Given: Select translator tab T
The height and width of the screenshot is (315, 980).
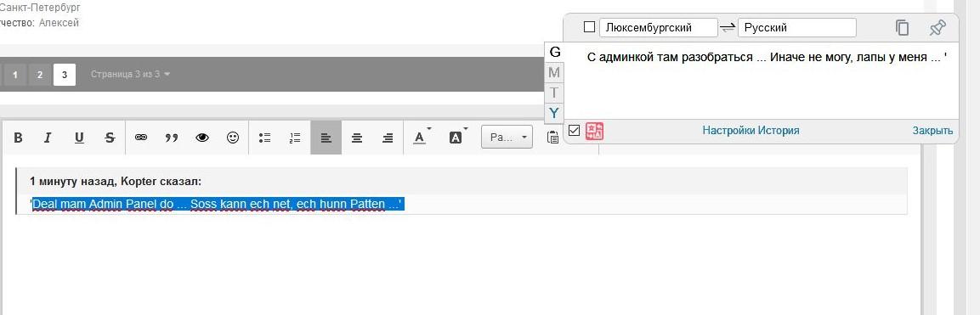Looking at the screenshot, I should [554, 93].
